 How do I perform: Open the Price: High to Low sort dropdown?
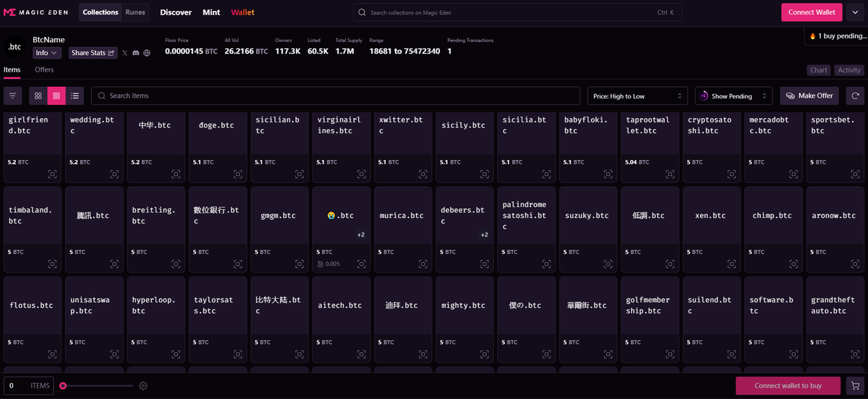(637, 96)
